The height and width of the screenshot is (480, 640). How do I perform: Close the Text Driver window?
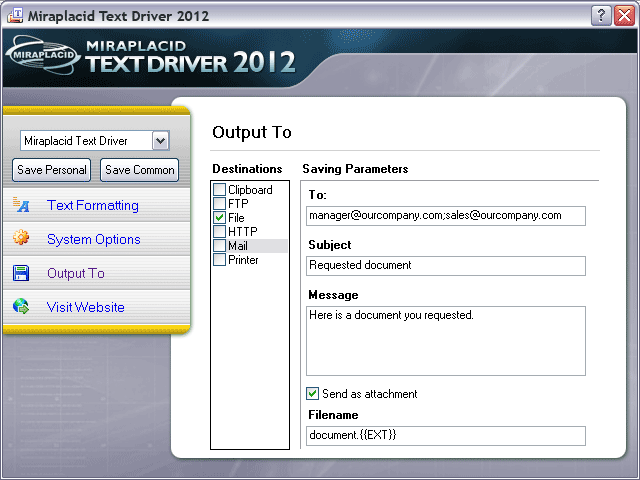[624, 16]
